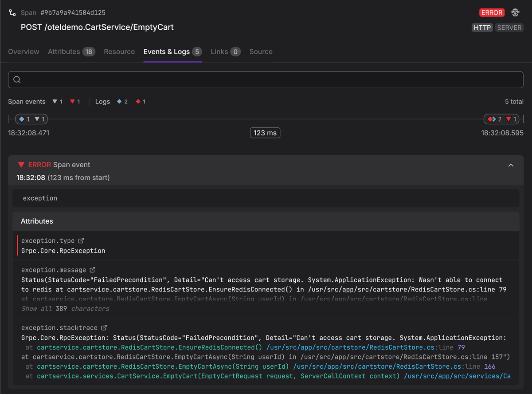532x394 pixels.
Task: Collapse the ERROR Span event panel chevron
Action: (511, 165)
